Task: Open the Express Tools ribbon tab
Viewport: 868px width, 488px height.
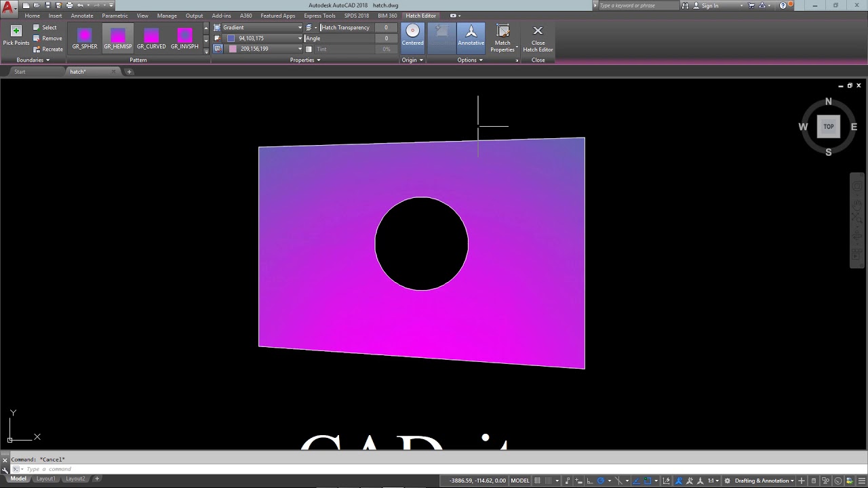Action: point(319,16)
